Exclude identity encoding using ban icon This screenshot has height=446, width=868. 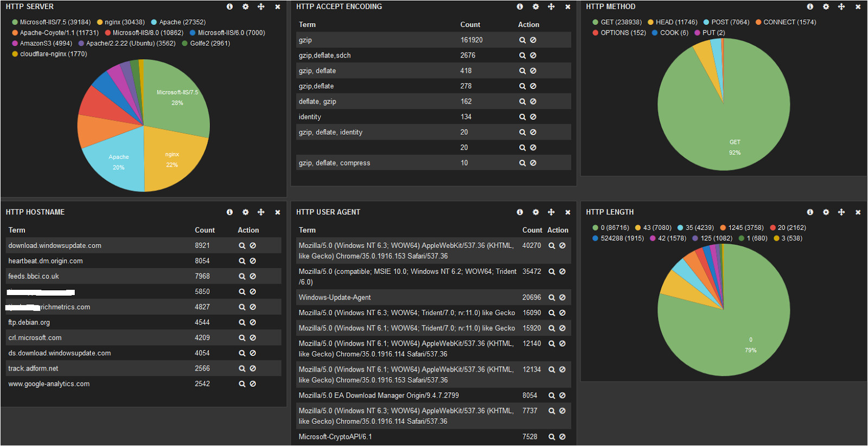click(533, 117)
